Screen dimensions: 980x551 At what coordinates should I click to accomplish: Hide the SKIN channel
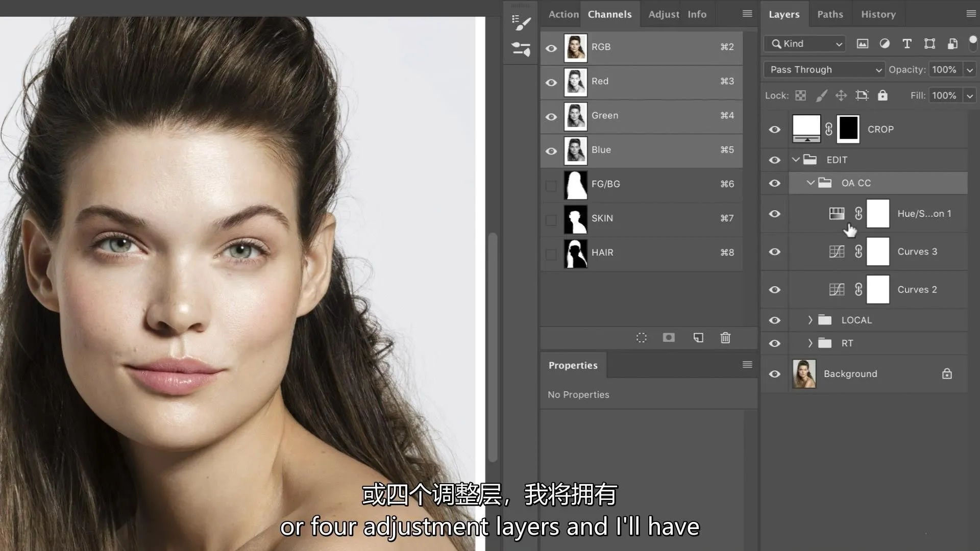coord(551,219)
